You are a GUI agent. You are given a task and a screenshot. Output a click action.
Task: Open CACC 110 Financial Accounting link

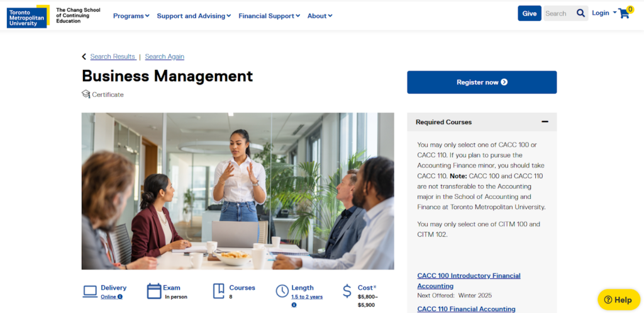[466, 309]
